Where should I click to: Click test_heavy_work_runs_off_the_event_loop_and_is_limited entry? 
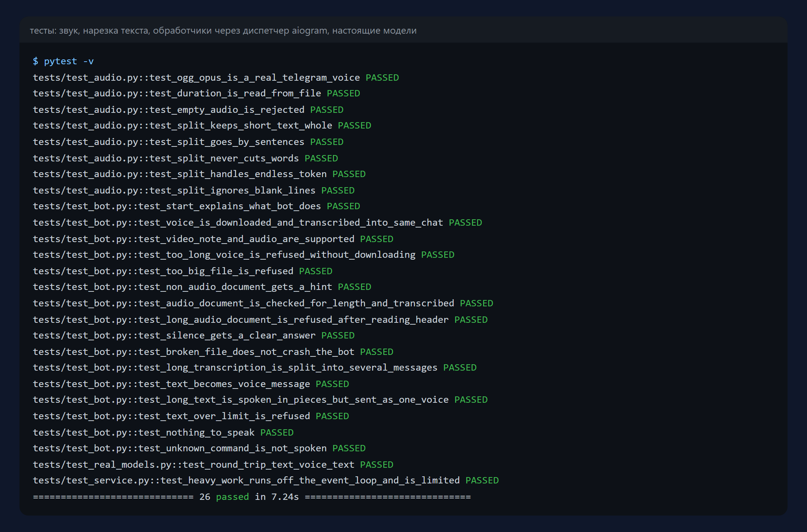(x=266, y=480)
